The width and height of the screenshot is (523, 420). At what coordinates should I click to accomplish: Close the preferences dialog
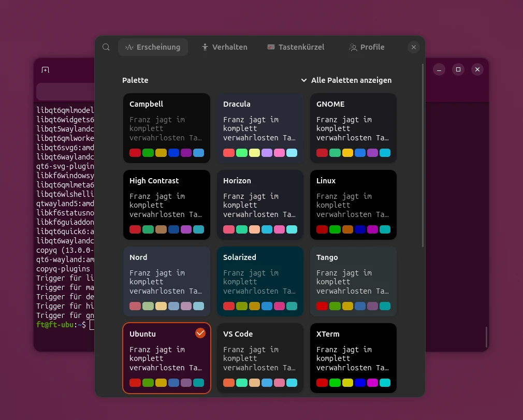point(414,47)
